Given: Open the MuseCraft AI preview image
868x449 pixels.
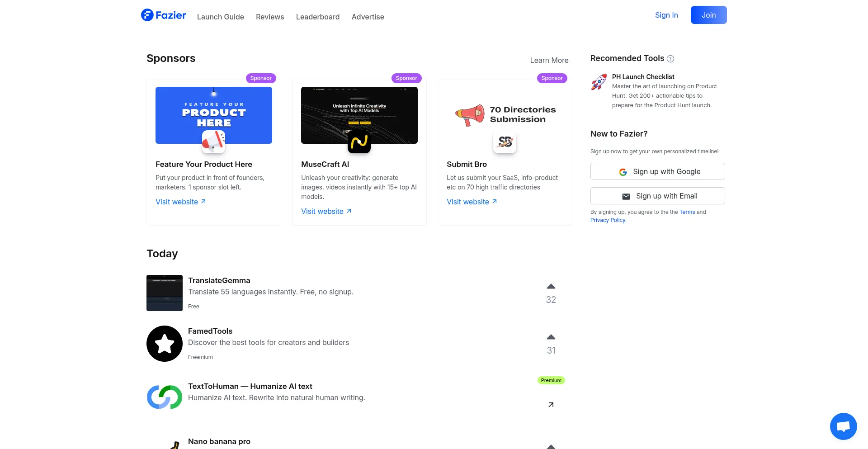Looking at the screenshot, I should 359,115.
